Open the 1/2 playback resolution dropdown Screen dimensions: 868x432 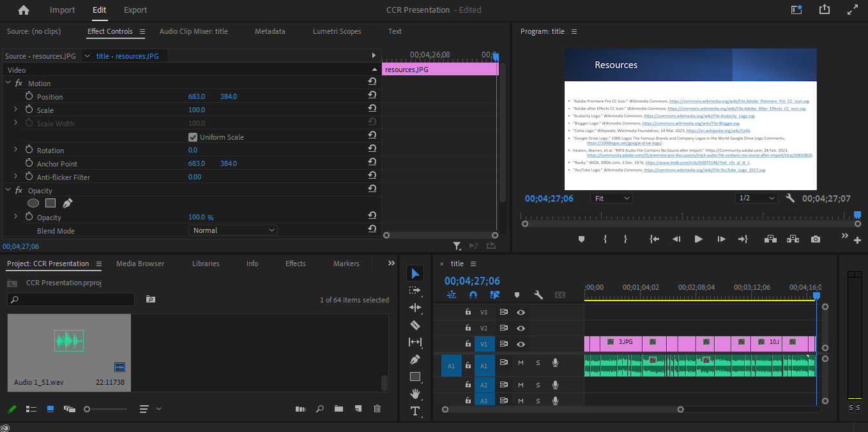tap(756, 198)
